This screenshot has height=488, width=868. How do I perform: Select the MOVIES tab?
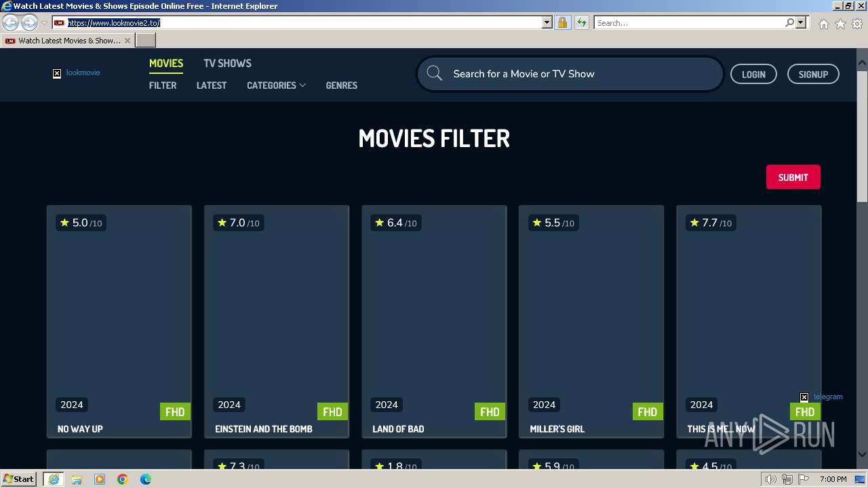click(166, 63)
